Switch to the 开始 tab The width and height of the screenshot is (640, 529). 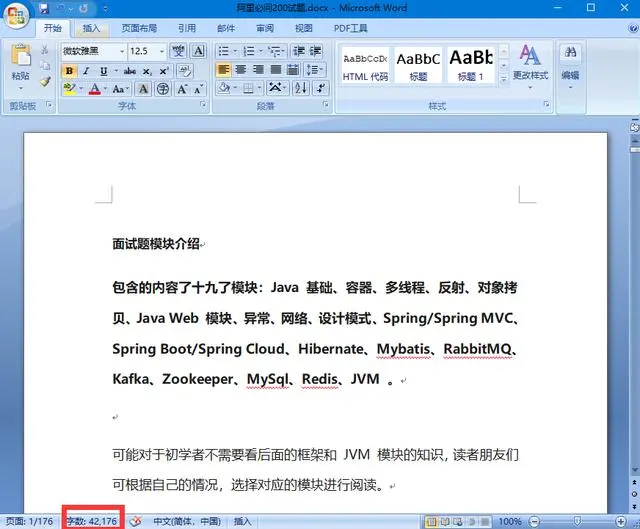53,28
